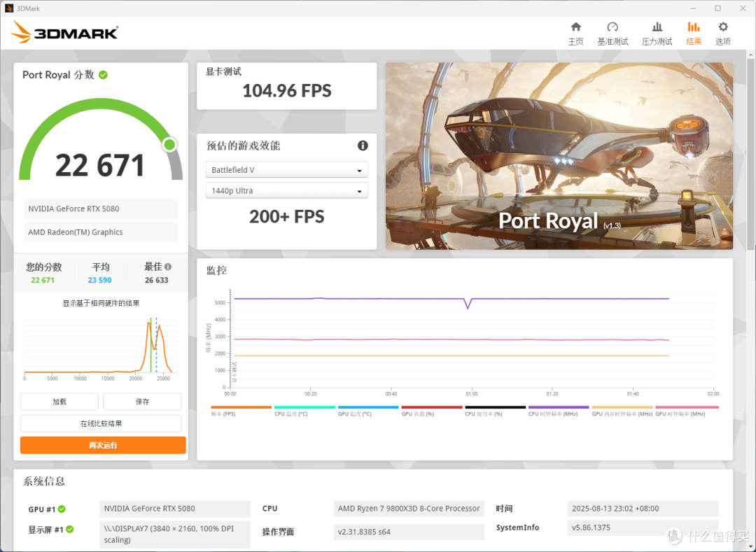756x552 pixels.
Task: Click the orange 再次运行 button
Action: tap(103, 445)
